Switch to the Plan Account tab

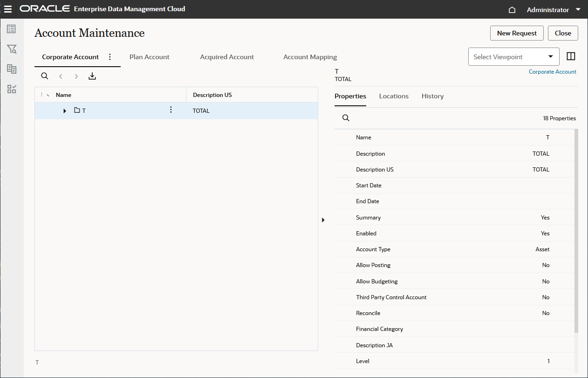[149, 57]
